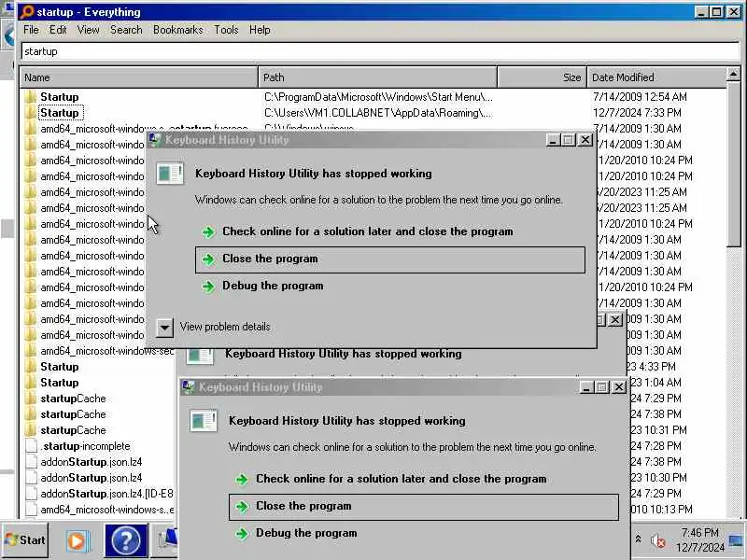The height and width of the screenshot is (560, 747).
Task: Click the title bar icon of the bottom Keyboard History Utility dialog
Action: pyautogui.click(x=189, y=387)
